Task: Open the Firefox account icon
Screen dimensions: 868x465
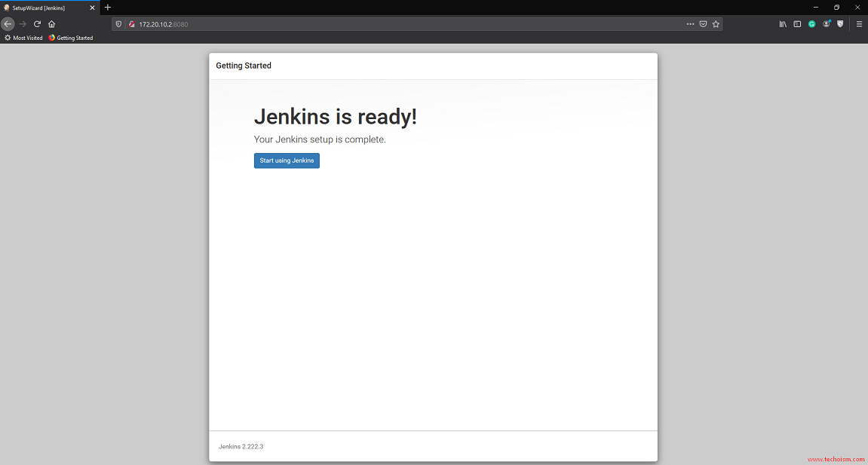Action: pyautogui.click(x=827, y=24)
